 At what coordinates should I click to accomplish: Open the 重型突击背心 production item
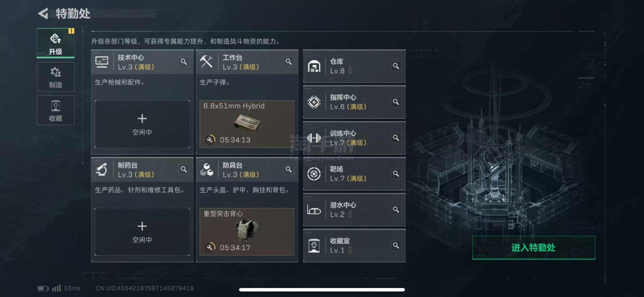pos(247,232)
